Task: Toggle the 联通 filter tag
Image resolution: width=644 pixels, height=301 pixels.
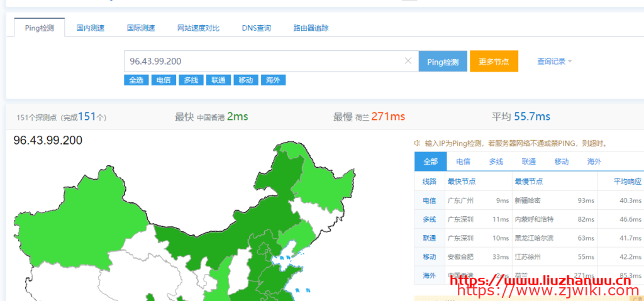Action: pyautogui.click(x=218, y=80)
